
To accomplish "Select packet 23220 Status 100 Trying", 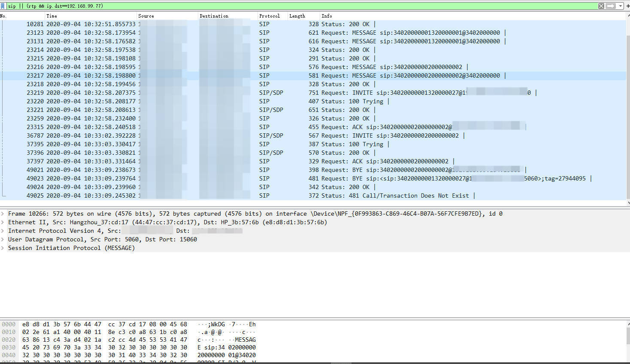I will pos(313,101).
